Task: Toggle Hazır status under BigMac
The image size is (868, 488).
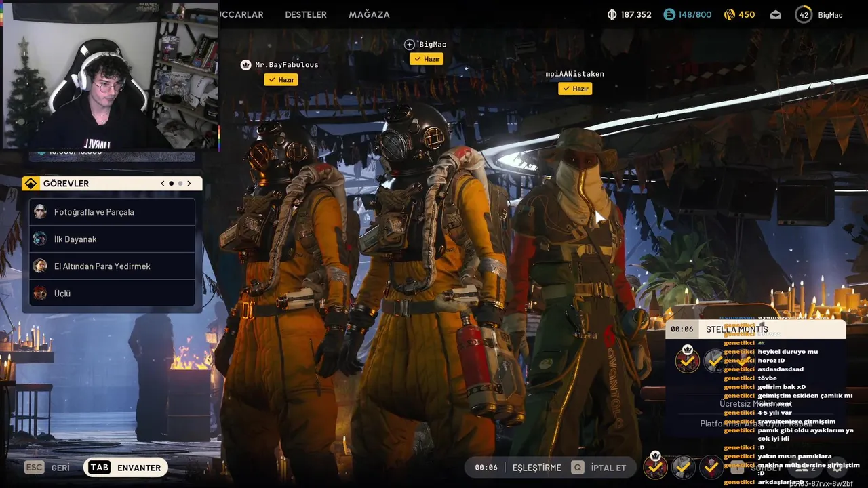Action: 427,59
